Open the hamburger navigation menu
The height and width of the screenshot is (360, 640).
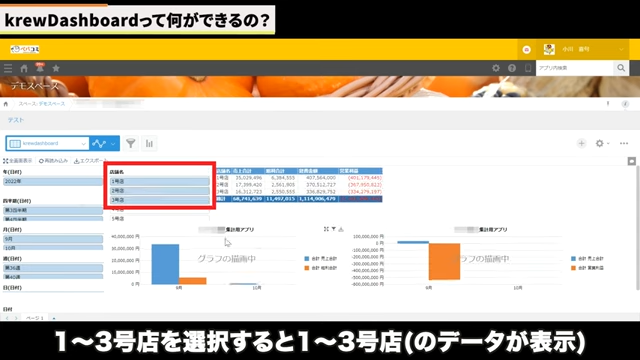(x=8, y=68)
